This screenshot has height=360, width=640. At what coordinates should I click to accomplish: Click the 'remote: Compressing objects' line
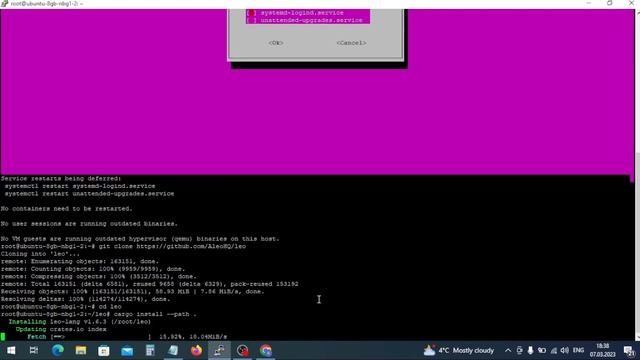[99, 276]
